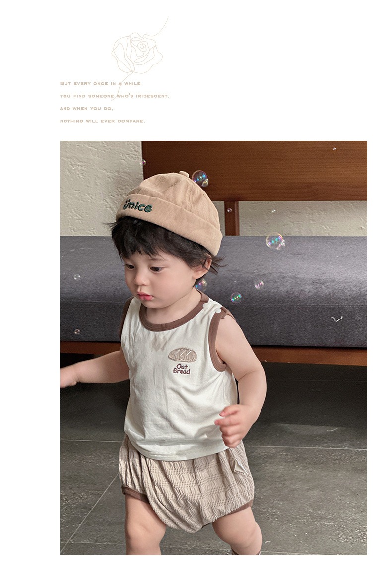The image size is (392, 574).
Task: Click the green embroidered logo on hat
Action: click(x=137, y=206)
